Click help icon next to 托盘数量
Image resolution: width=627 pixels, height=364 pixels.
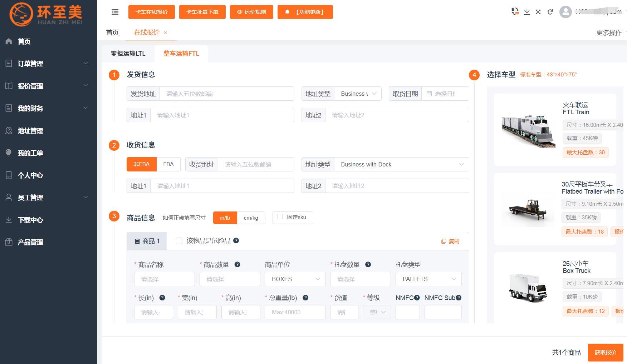point(368,264)
